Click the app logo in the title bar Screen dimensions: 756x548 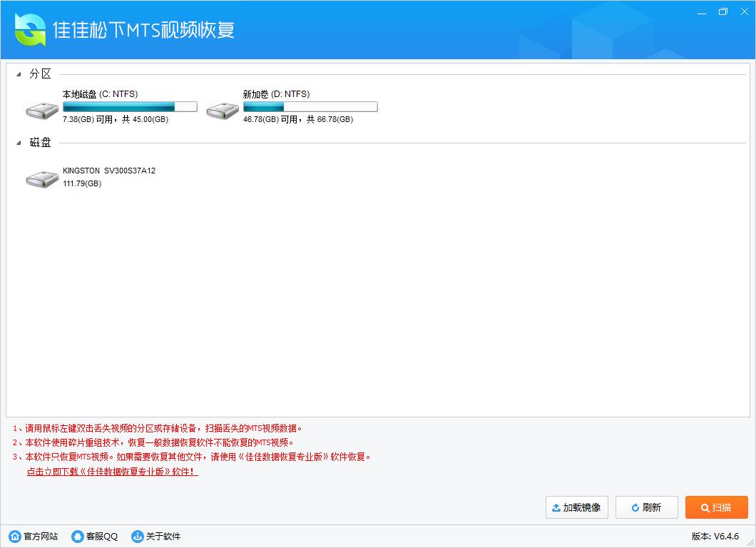(30, 29)
